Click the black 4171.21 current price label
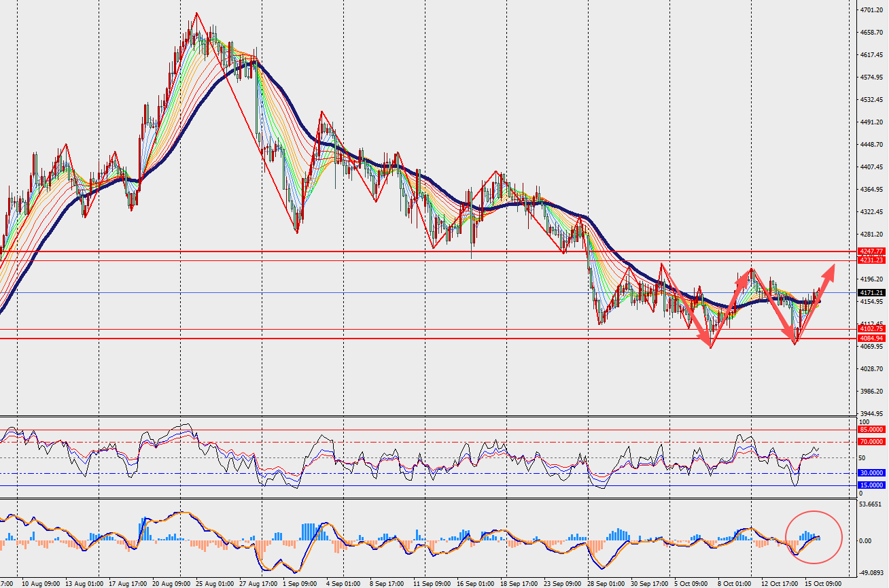 (x=871, y=292)
